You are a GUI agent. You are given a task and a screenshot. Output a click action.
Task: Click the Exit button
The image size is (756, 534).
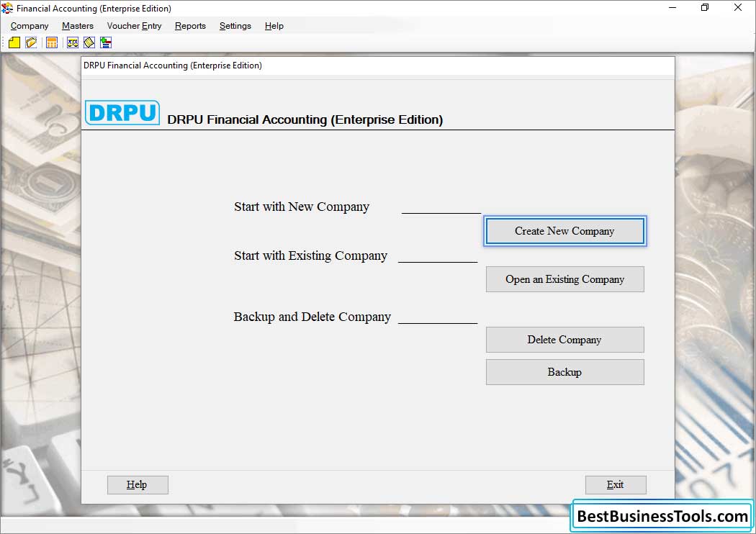click(x=616, y=485)
